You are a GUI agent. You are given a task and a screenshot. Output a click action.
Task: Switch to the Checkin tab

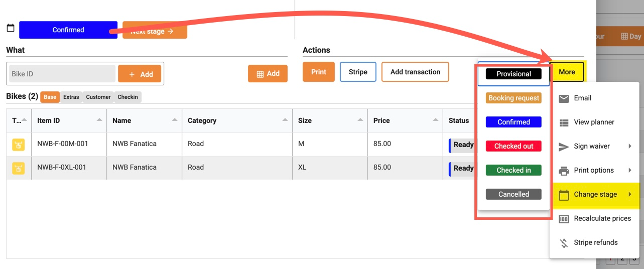tap(127, 97)
